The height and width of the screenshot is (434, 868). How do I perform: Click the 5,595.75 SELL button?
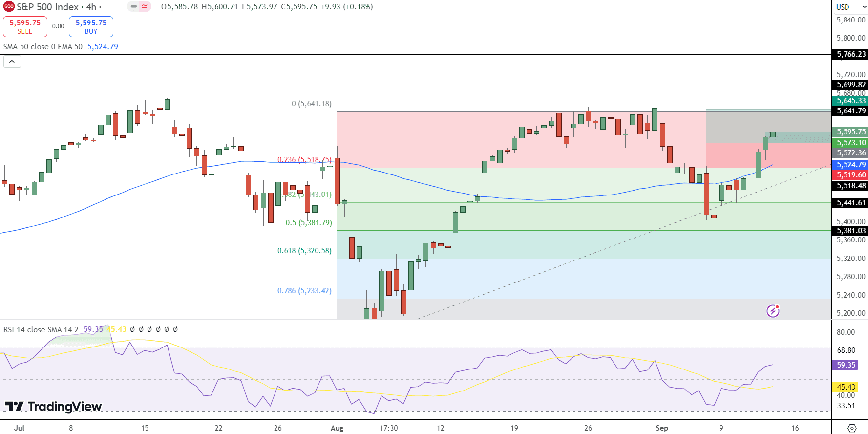click(25, 26)
